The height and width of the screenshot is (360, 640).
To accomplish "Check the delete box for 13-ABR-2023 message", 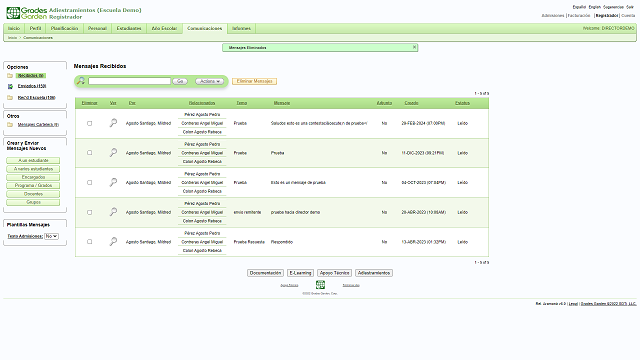I will click(x=89, y=242).
